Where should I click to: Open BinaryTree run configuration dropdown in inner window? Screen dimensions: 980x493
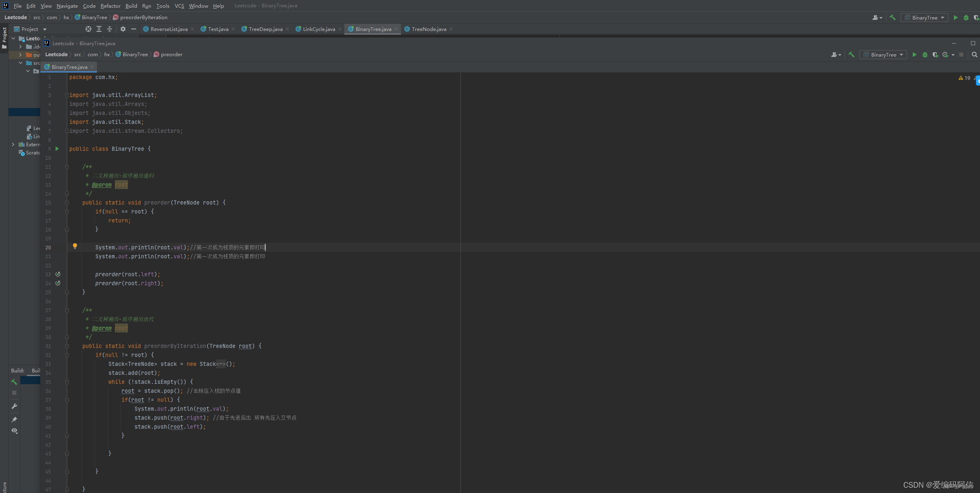pos(883,55)
